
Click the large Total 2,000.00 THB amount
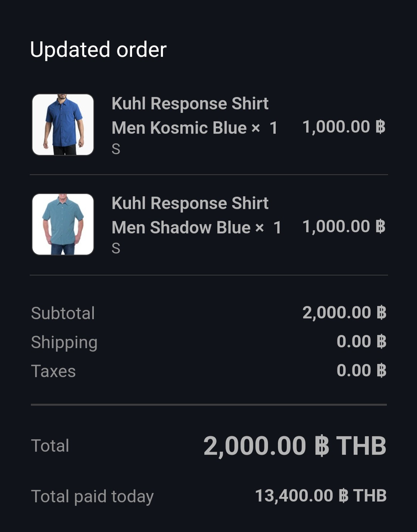[295, 446]
